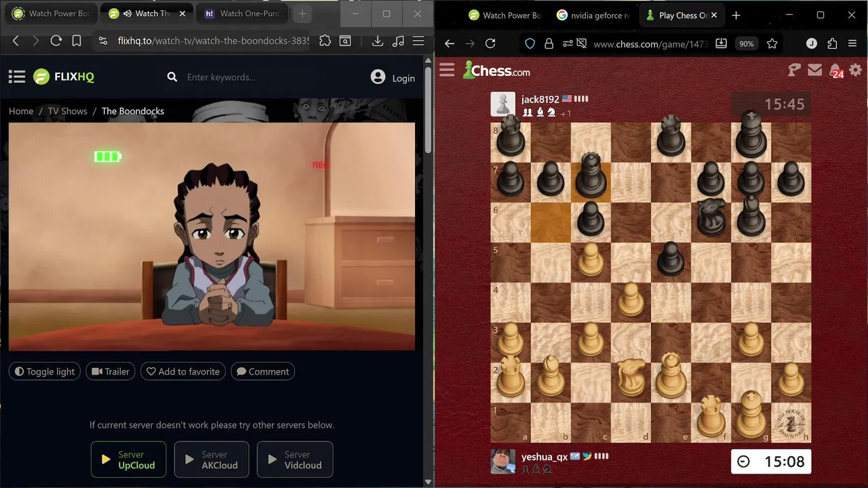868x488 pixels.
Task: Click the Boondocks video player
Action: (212, 236)
